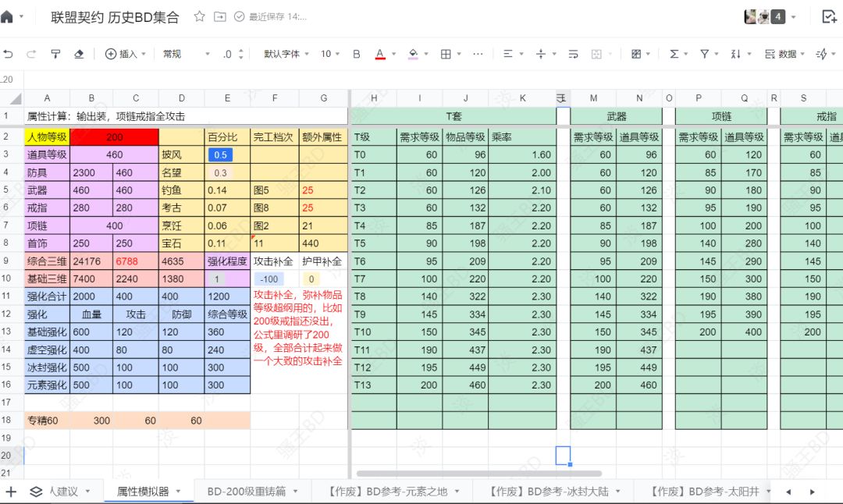Show the all-sheets list
843x504 pixels.
[x=36, y=492]
